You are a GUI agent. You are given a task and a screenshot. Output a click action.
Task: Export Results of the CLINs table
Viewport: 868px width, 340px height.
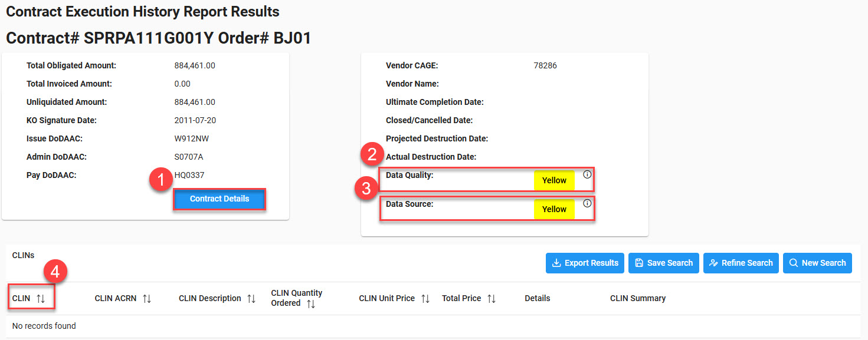tap(585, 263)
